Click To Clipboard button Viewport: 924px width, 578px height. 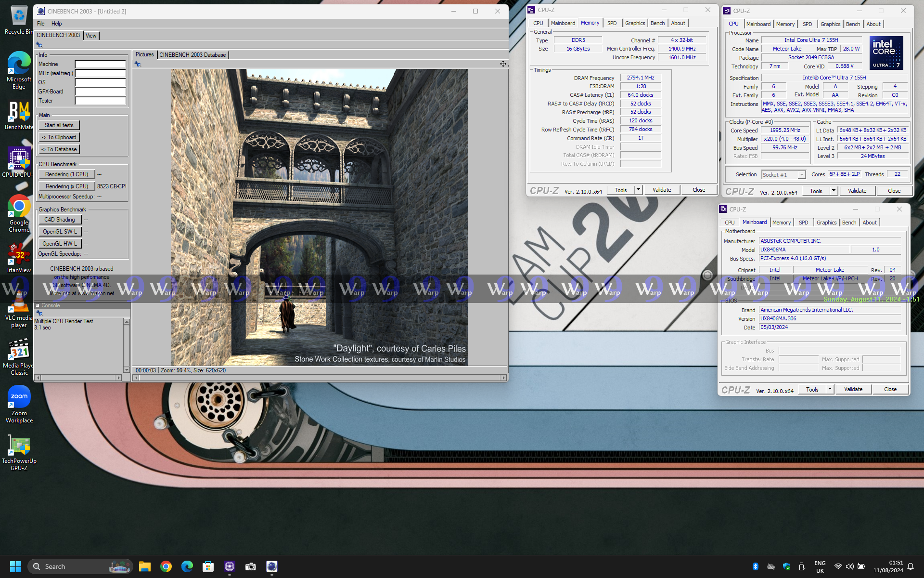click(x=59, y=137)
